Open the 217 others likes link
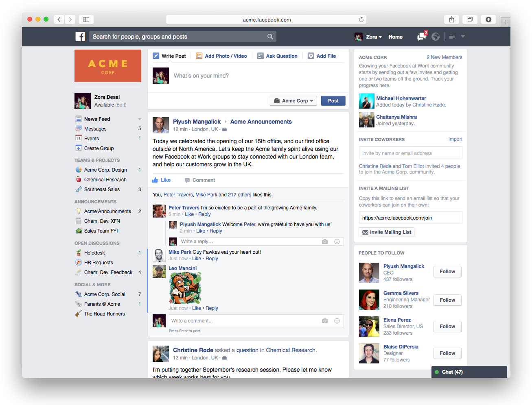This screenshot has height=405, width=532. 240,195
